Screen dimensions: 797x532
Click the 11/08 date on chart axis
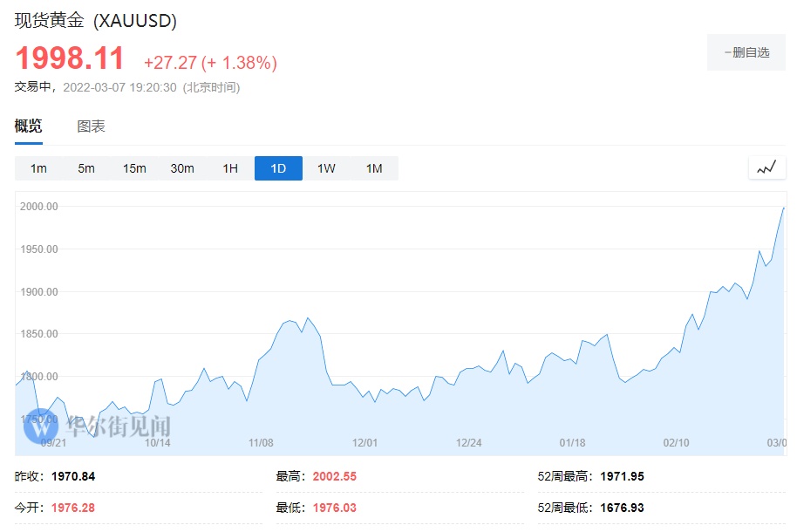tap(262, 443)
